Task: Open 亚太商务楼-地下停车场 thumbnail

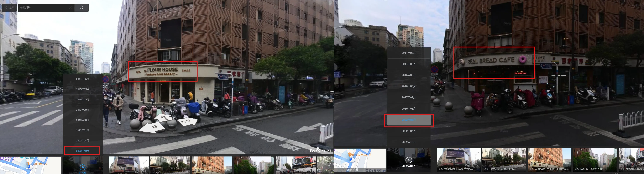Action: [504, 160]
